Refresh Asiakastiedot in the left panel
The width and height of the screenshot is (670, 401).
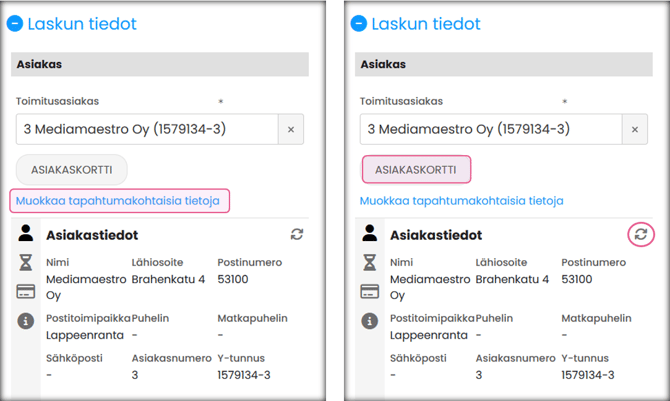[297, 234]
